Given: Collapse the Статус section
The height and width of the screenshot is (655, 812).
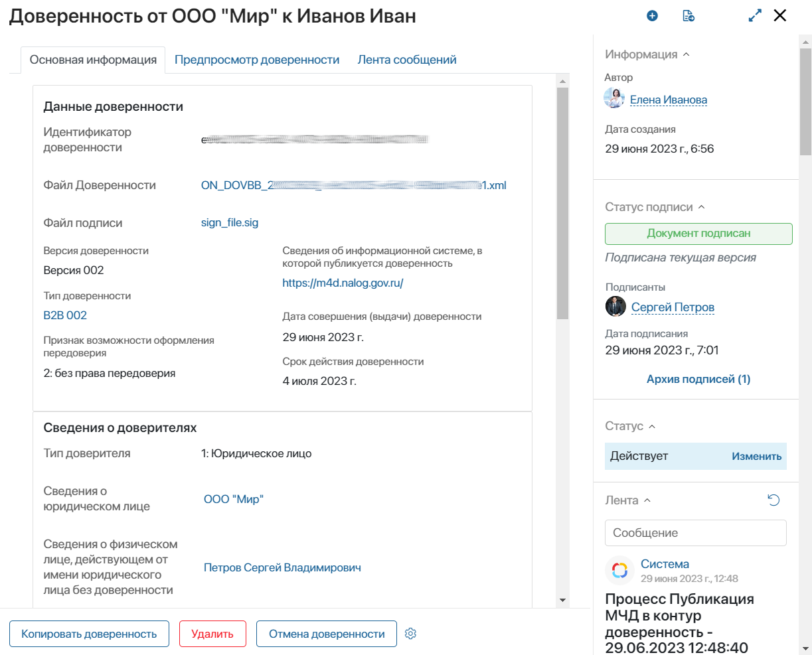Looking at the screenshot, I should pos(652,427).
